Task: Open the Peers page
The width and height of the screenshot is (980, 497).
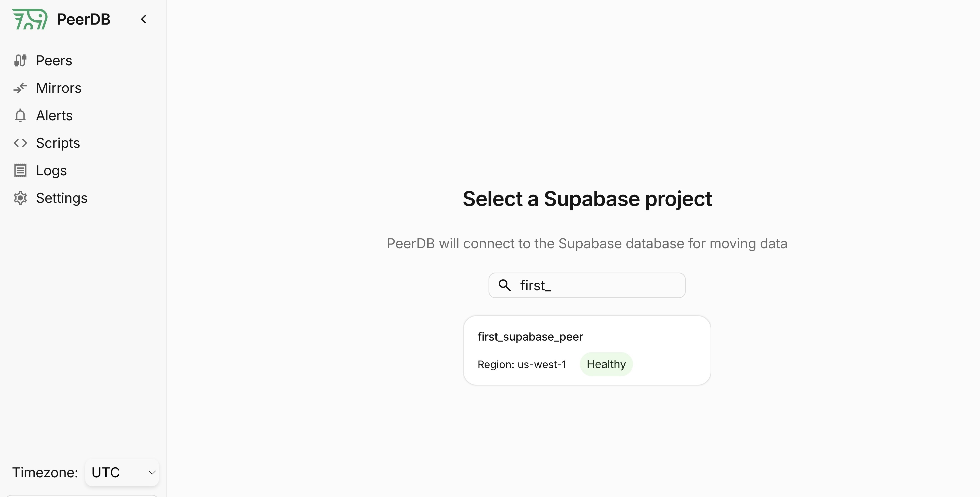Action: pyautogui.click(x=54, y=60)
